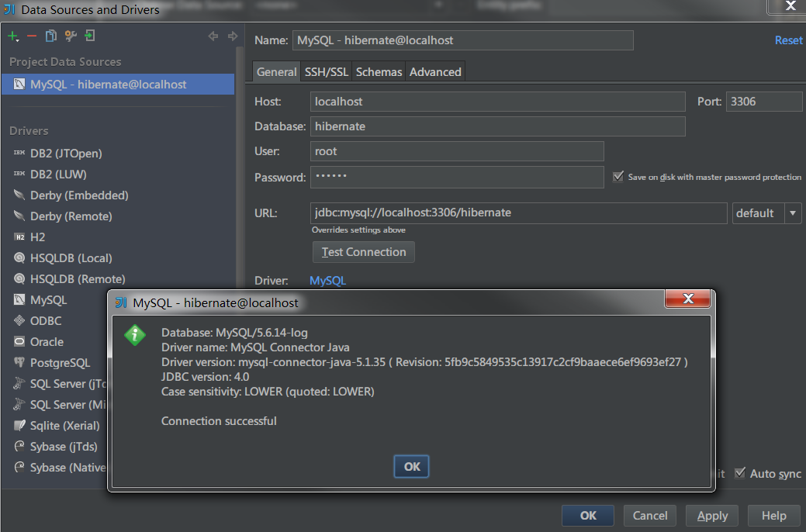Click the Apply button
The image size is (806, 532).
pyautogui.click(x=712, y=516)
